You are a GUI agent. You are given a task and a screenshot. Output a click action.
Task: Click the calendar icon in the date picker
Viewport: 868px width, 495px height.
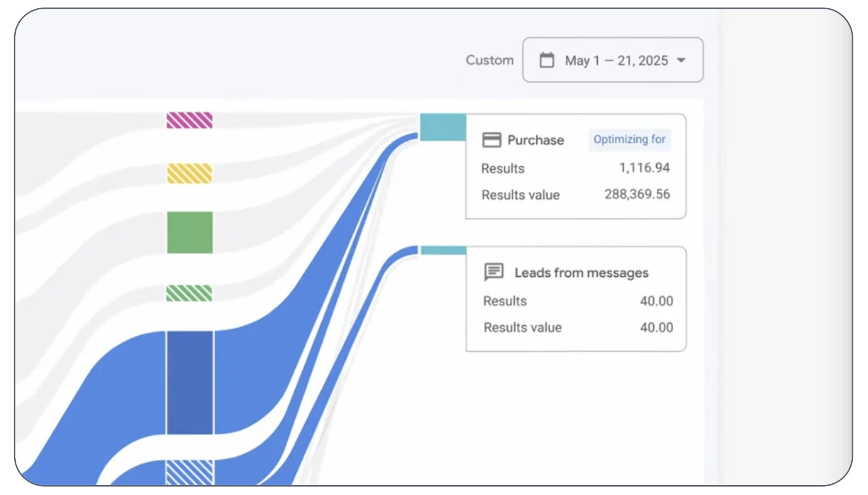pos(547,60)
